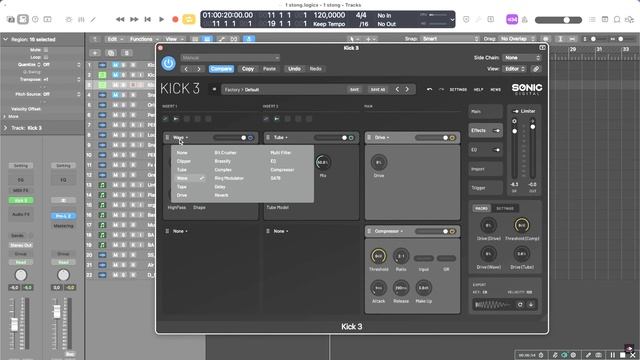This screenshot has width=640, height=360.
Task: Select Reverb from the effect menu
Action: coord(221,196)
